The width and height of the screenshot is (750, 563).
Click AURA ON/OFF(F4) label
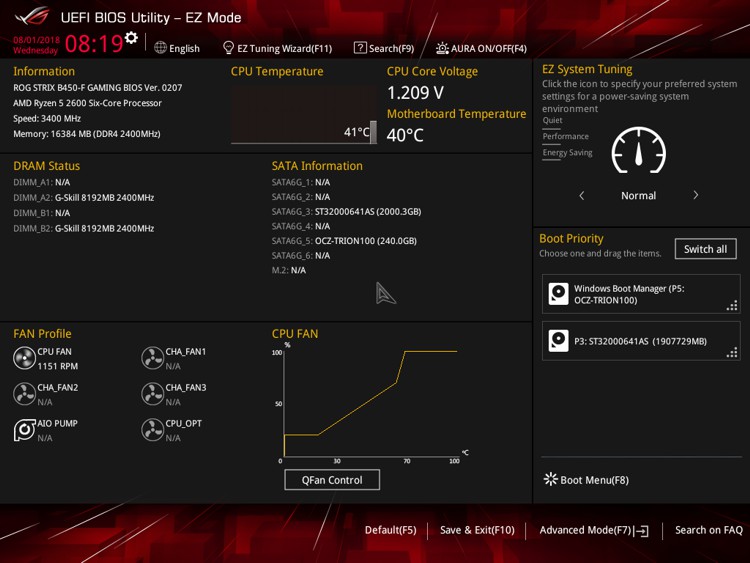[489, 48]
